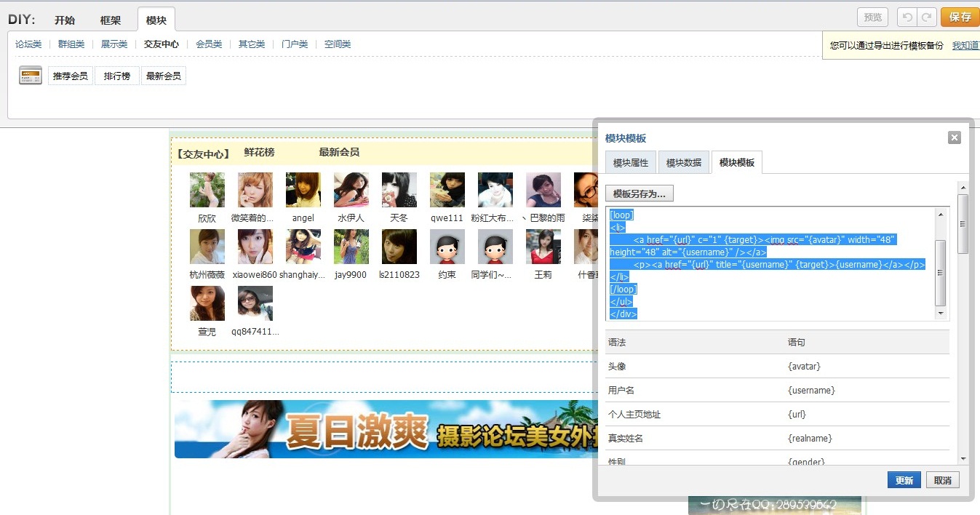Open default avatar of user 同学们~…
This screenshot has width=980, height=515.
click(x=495, y=247)
